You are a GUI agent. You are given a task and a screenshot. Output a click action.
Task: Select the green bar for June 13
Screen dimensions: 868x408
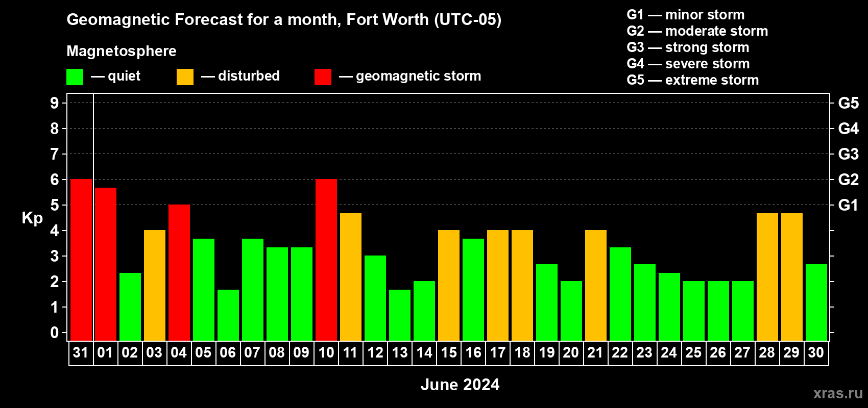point(400,315)
